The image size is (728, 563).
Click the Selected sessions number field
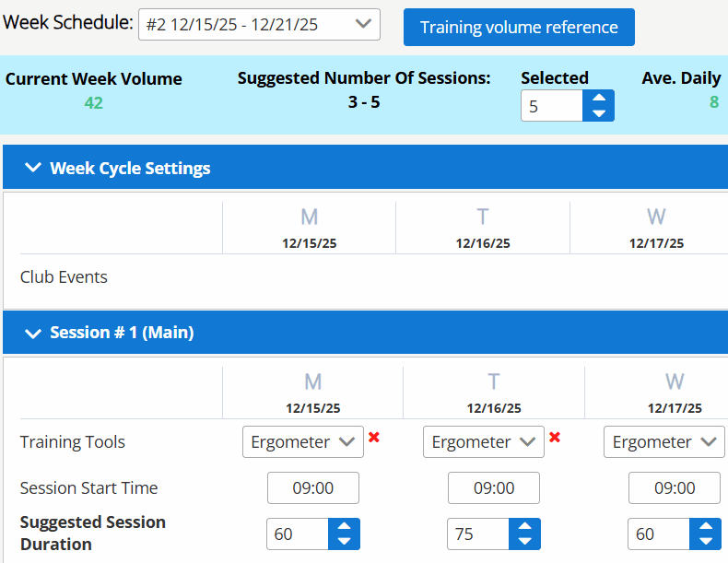coord(552,106)
